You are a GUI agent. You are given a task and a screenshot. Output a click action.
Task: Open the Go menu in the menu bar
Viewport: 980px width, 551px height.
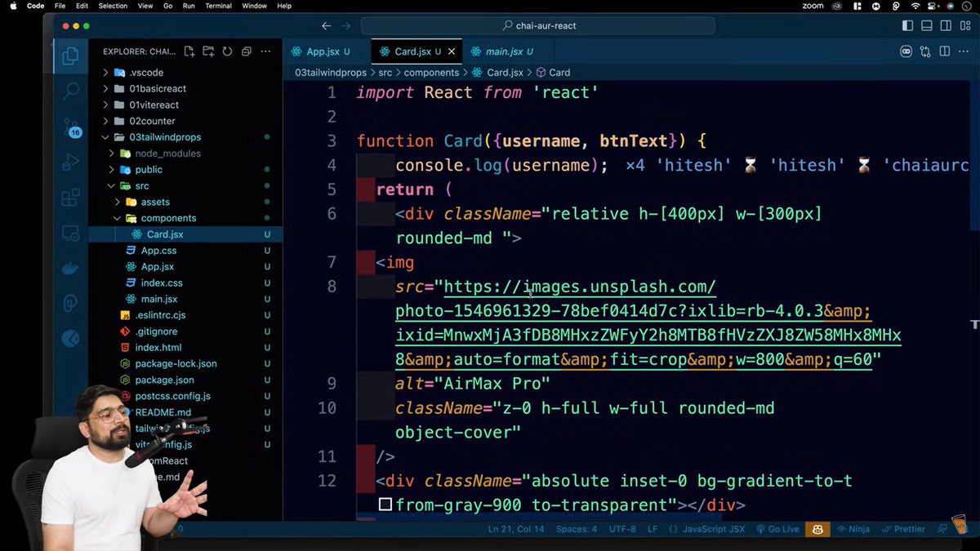(x=167, y=6)
